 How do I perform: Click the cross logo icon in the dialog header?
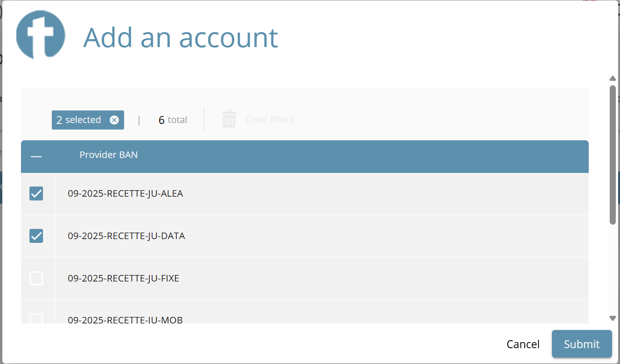tap(40, 35)
